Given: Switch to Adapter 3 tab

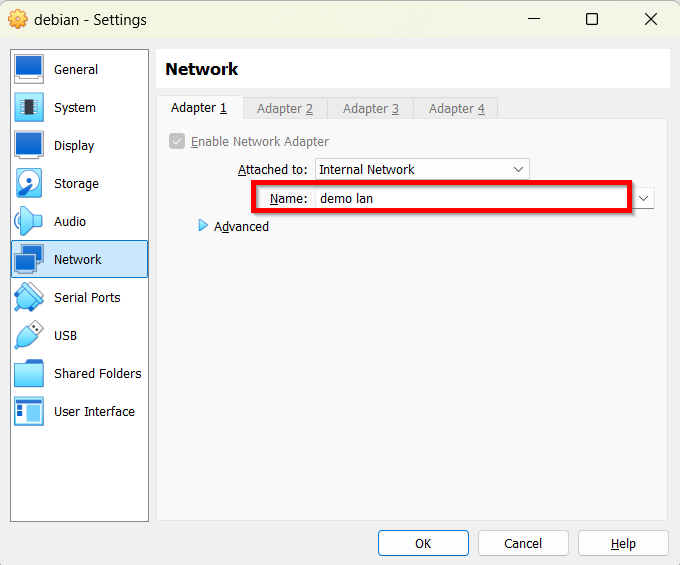Looking at the screenshot, I should pos(371,108).
